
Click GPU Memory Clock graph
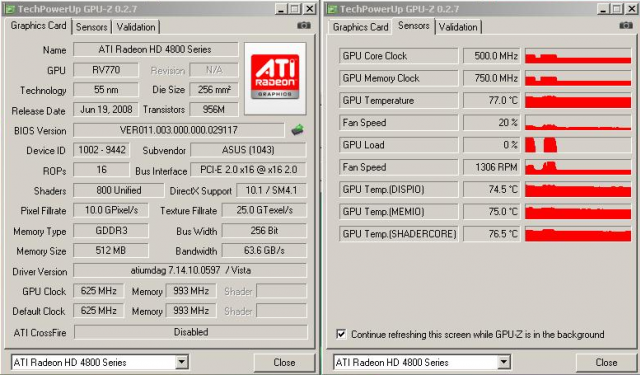pyautogui.click(x=578, y=78)
